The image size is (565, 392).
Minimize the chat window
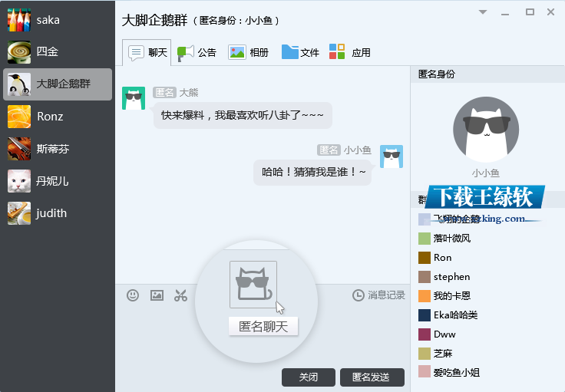pyautogui.click(x=505, y=12)
